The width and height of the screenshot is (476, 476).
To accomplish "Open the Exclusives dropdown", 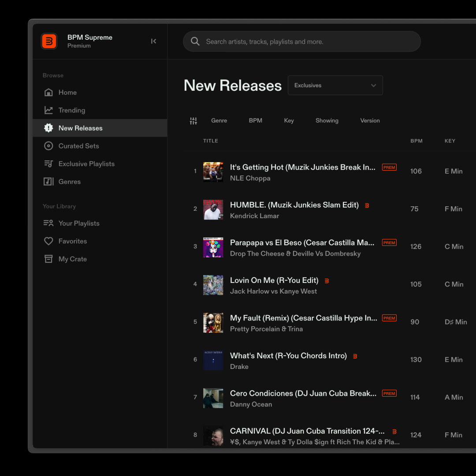I will point(335,86).
